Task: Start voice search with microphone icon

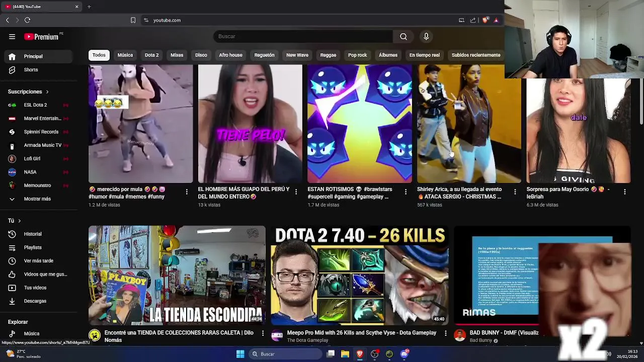Action: point(426,36)
